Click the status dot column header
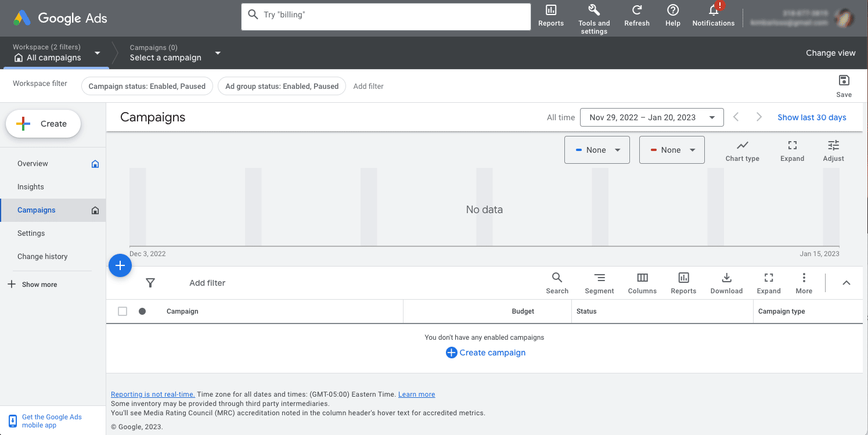 (x=142, y=311)
